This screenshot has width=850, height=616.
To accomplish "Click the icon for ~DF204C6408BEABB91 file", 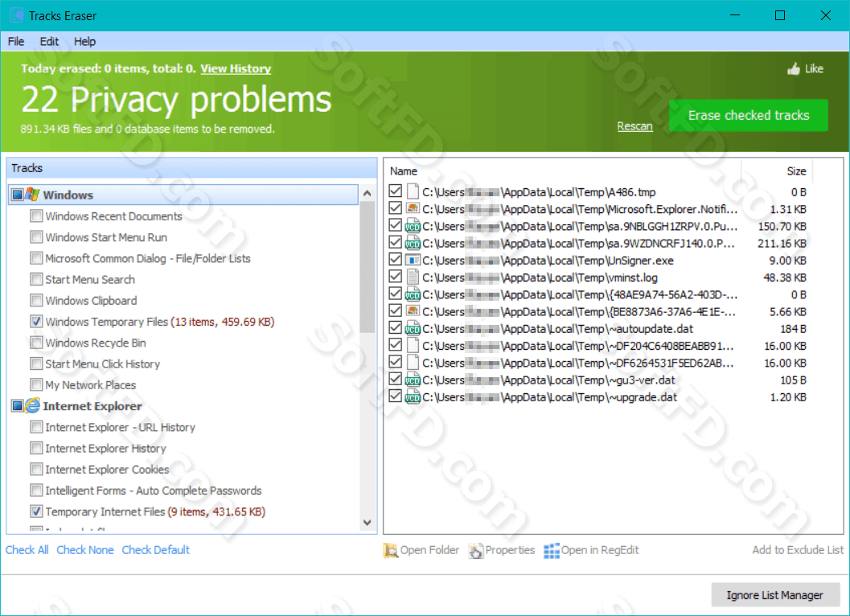I will pos(413,346).
